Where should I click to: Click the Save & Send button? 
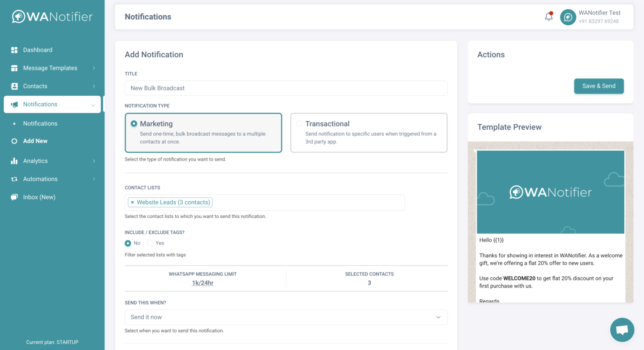(x=599, y=86)
